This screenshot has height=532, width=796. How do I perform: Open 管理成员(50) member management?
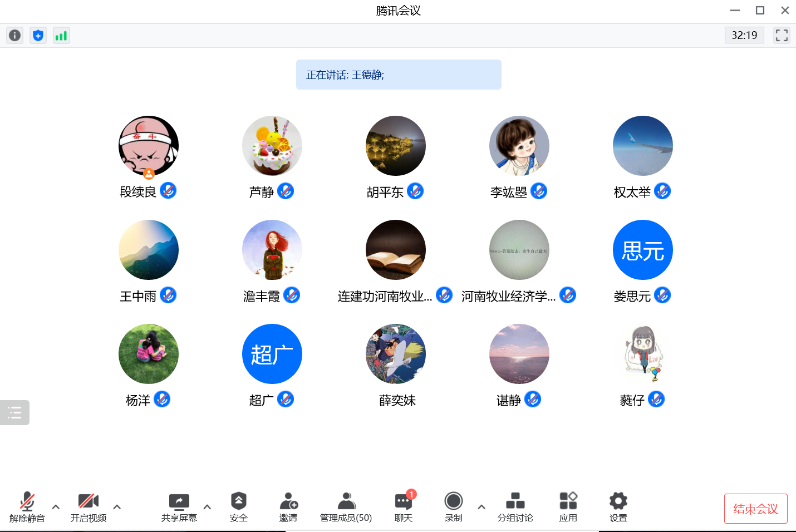[x=346, y=507]
